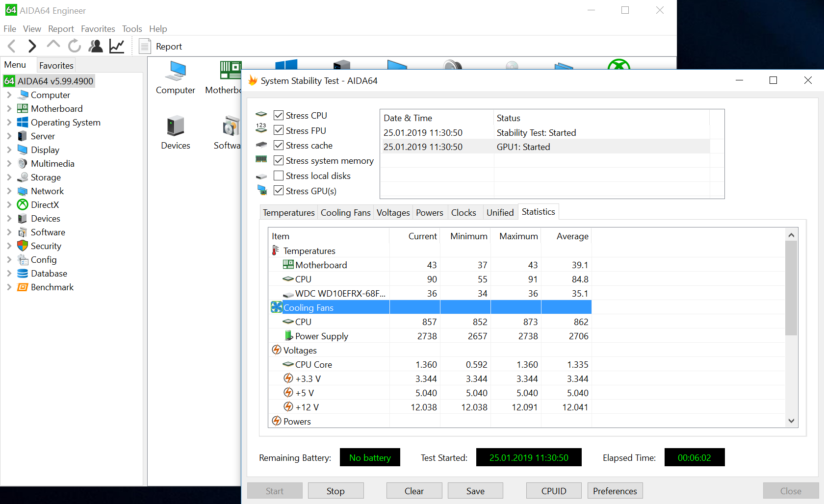Click the Temperatures thermometer icon in statistics
Screen dimensions: 824x504
276,251
